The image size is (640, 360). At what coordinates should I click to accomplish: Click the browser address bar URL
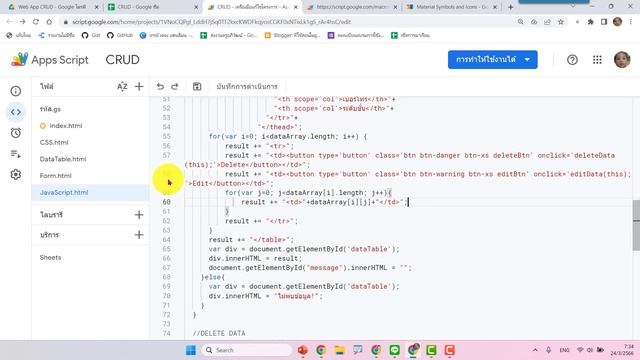coord(211,22)
